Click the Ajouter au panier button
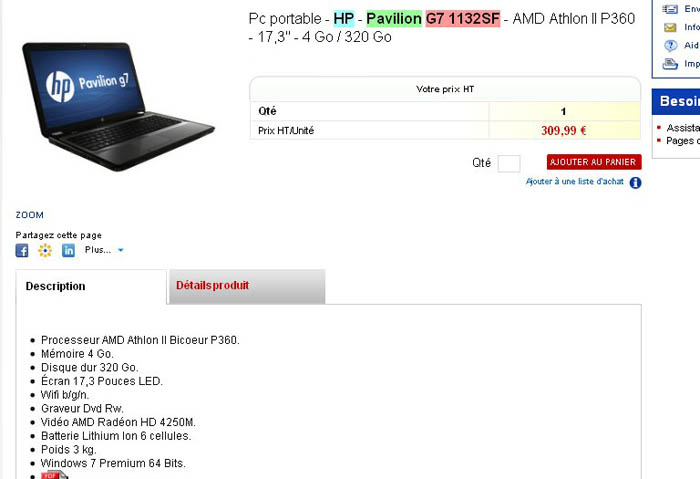This screenshot has width=700, height=479. 594,162
